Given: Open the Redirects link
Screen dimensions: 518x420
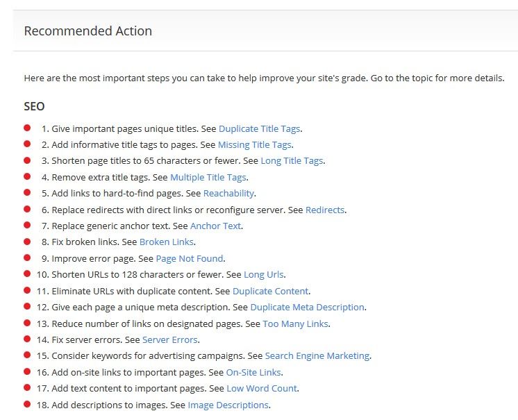Looking at the screenshot, I should (x=325, y=210).
